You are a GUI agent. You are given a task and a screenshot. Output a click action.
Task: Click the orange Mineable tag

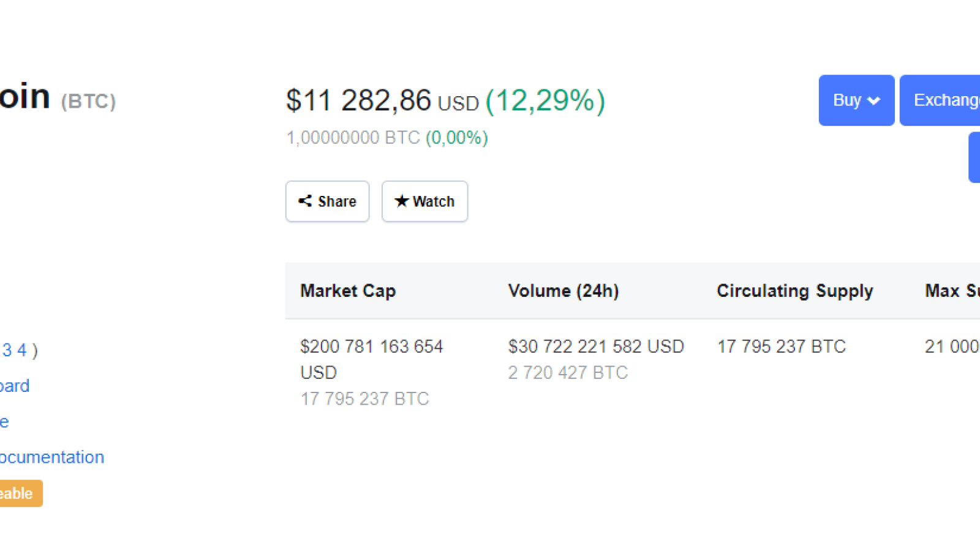point(21,493)
